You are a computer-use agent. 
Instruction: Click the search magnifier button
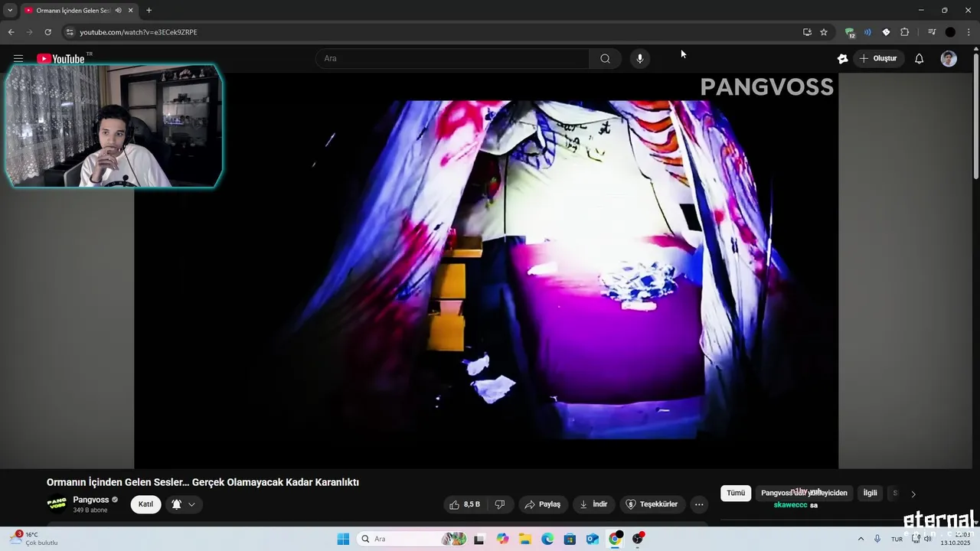(x=605, y=58)
